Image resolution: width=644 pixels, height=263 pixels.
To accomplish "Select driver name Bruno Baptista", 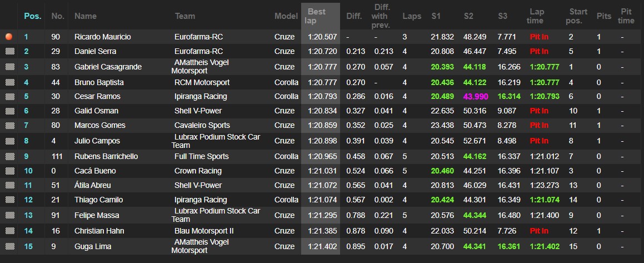I will tap(99, 82).
